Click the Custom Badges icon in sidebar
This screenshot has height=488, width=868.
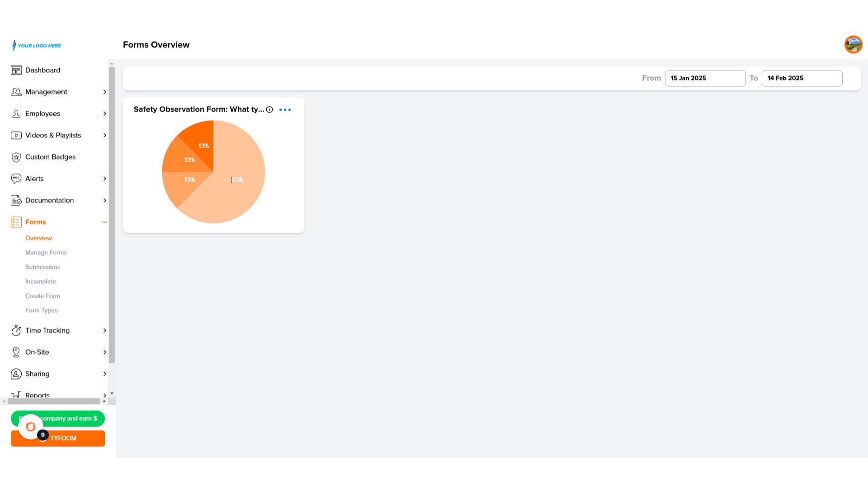(17, 157)
